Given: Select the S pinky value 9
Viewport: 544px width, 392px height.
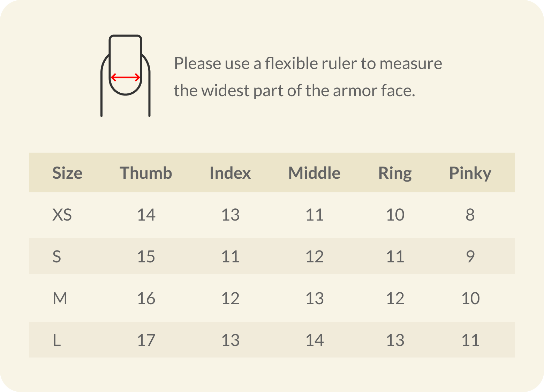Looking at the screenshot, I should tap(470, 256).
